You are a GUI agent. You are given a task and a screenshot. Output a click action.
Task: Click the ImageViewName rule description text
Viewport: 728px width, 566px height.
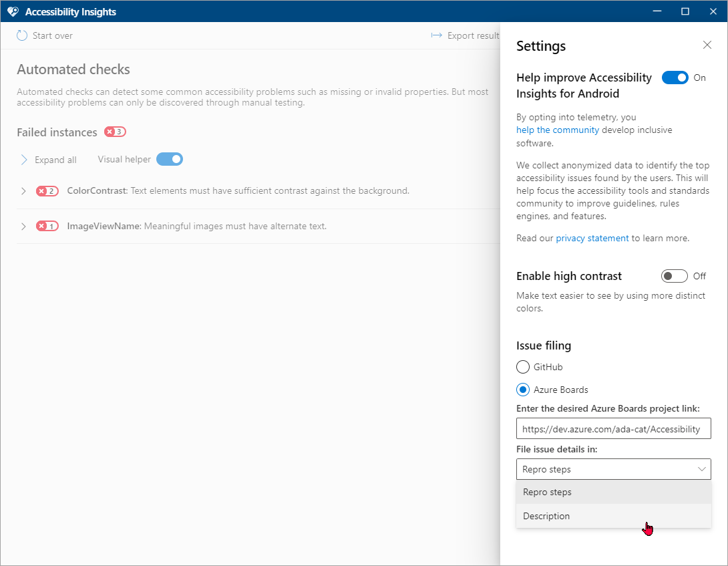(235, 227)
